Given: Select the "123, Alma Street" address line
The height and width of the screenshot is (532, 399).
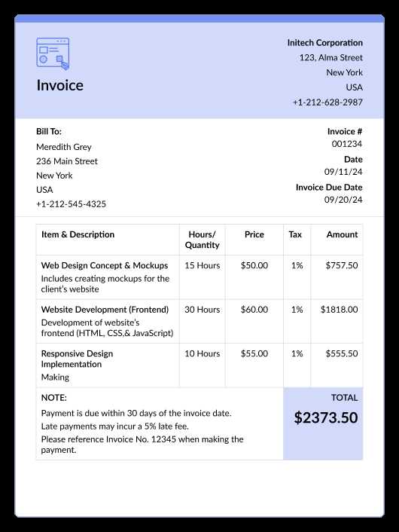Looking at the screenshot, I should 330,58.
